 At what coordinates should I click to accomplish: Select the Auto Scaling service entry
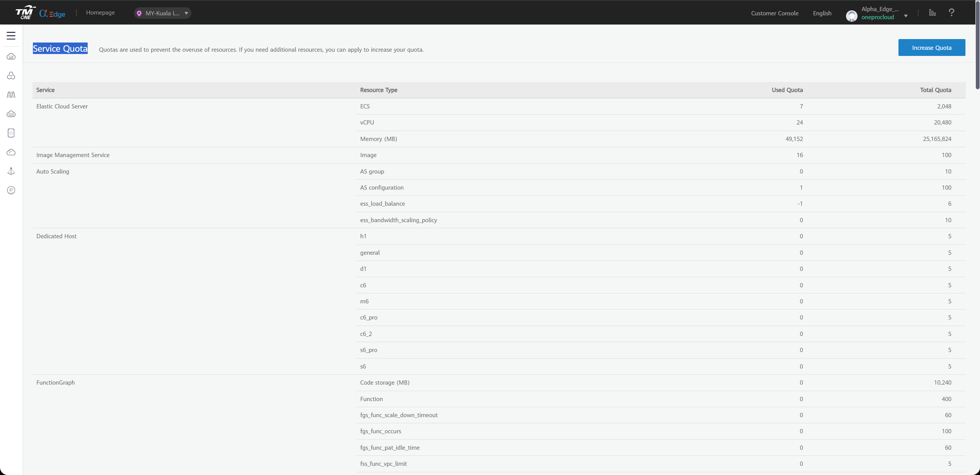pyautogui.click(x=52, y=171)
